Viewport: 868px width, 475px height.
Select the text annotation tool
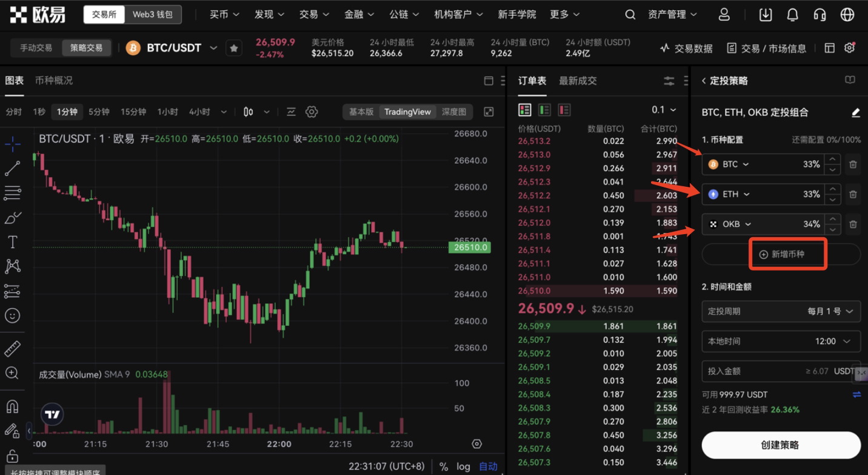[x=12, y=242]
